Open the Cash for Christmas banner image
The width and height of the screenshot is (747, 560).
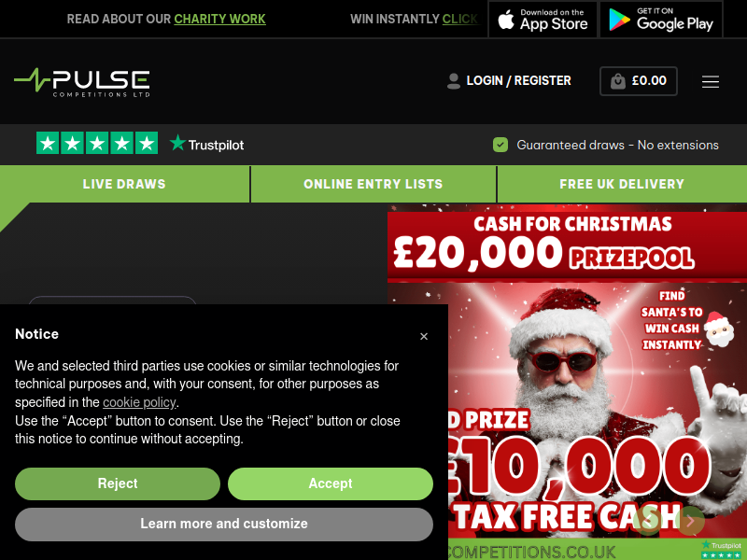click(567, 382)
